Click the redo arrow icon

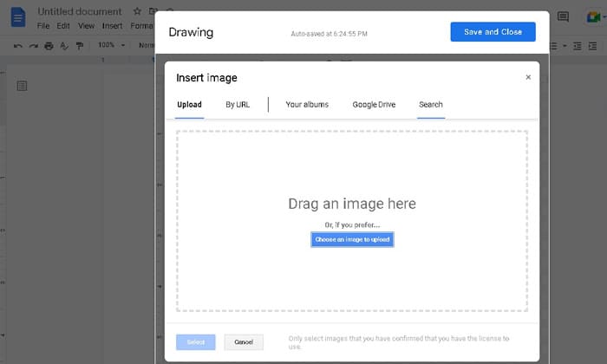pyautogui.click(x=33, y=45)
